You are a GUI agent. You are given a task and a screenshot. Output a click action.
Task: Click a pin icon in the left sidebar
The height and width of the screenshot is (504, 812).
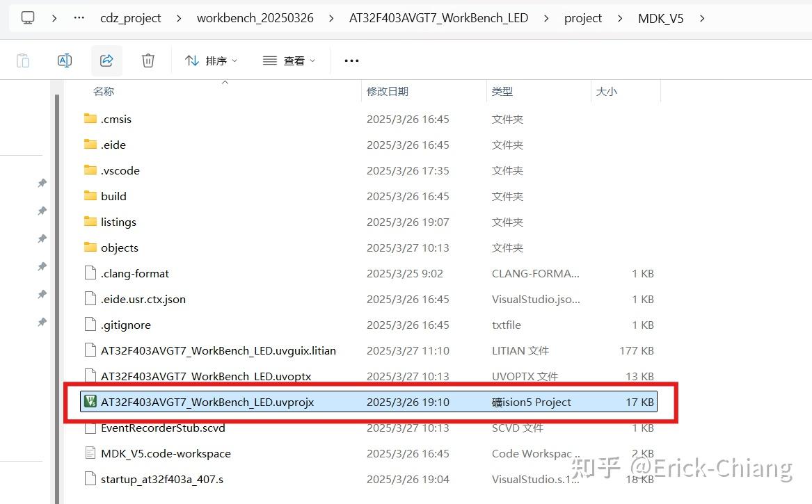tap(42, 183)
